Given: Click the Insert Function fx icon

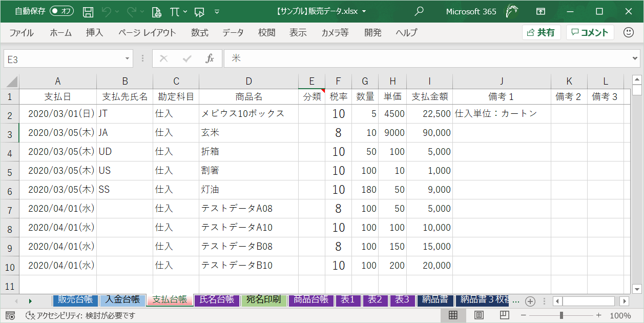Looking at the screenshot, I should click(x=210, y=58).
